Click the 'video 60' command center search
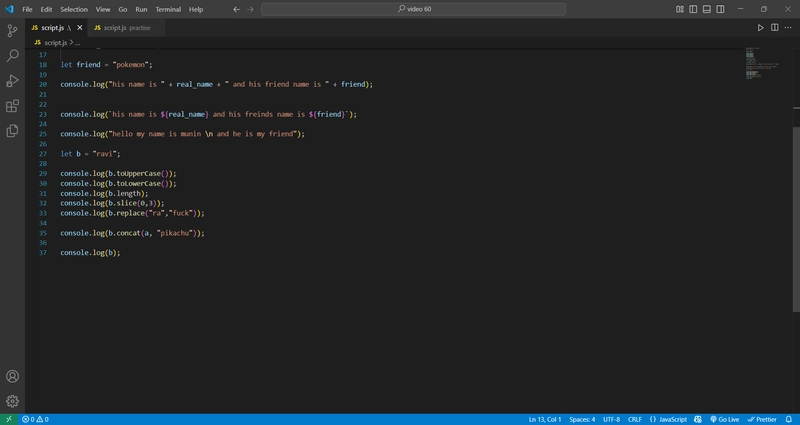Viewport: 800px width, 425px height. (x=413, y=9)
